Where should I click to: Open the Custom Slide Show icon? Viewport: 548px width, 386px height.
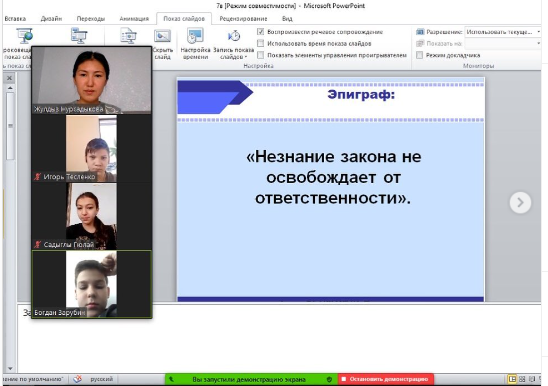coord(79,35)
